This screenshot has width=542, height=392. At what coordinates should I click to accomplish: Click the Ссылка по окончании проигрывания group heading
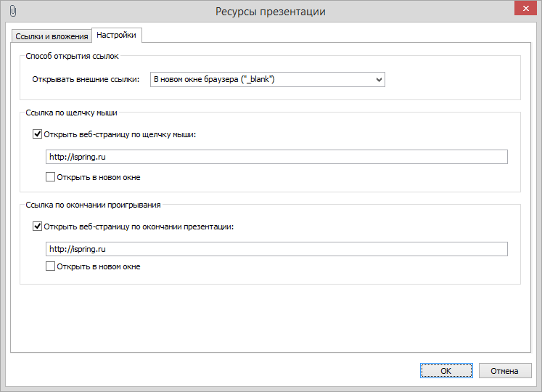[93, 205]
